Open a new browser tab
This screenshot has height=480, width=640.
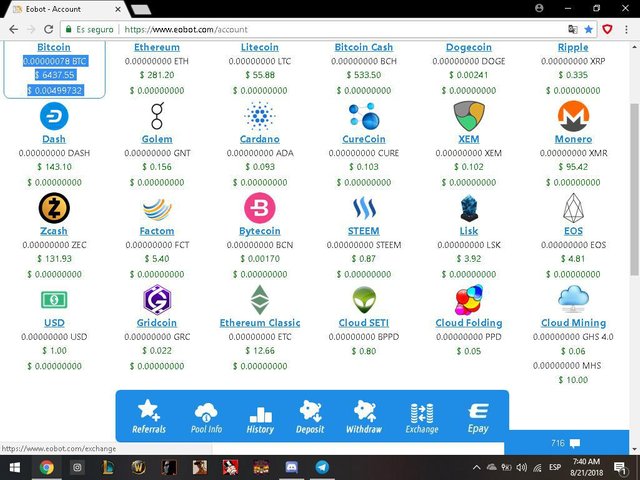141,10
